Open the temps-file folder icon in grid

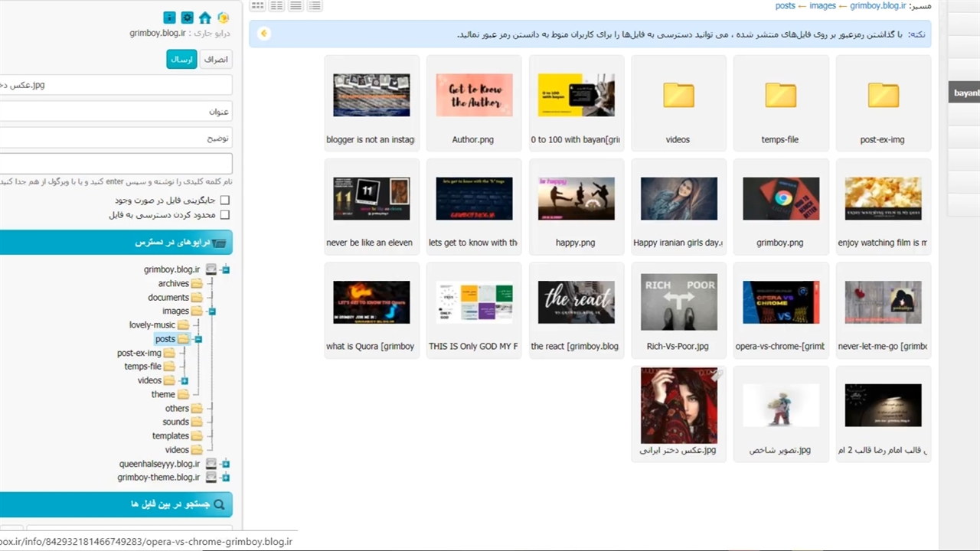coord(780,96)
